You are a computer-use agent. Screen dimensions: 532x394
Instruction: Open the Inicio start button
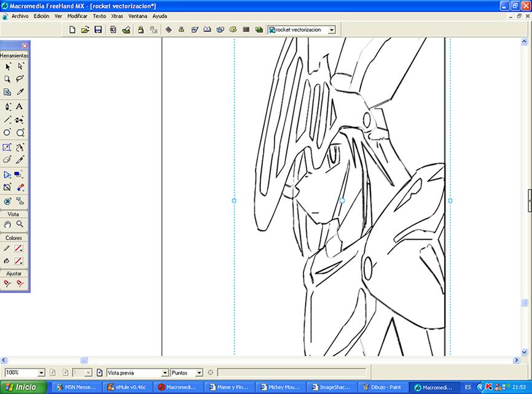point(23,387)
